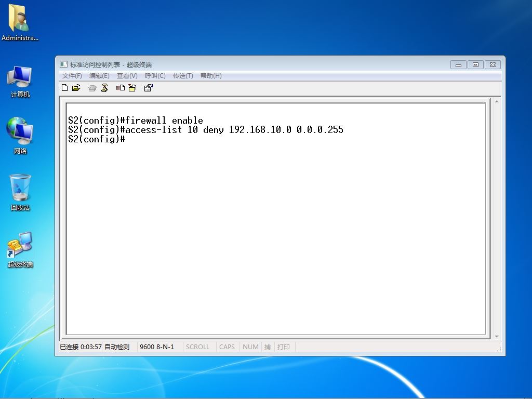Viewport: 532px width, 399px height.
Task: Click the '9600 8-N-1' status entry
Action: pyautogui.click(x=157, y=347)
